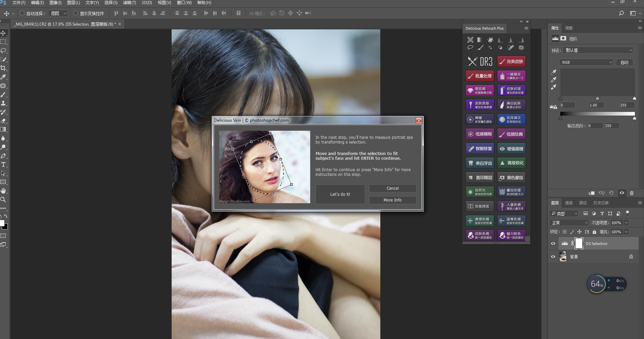This screenshot has height=339, width=644.
Task: Select the Hand tool
Action: click(3, 191)
